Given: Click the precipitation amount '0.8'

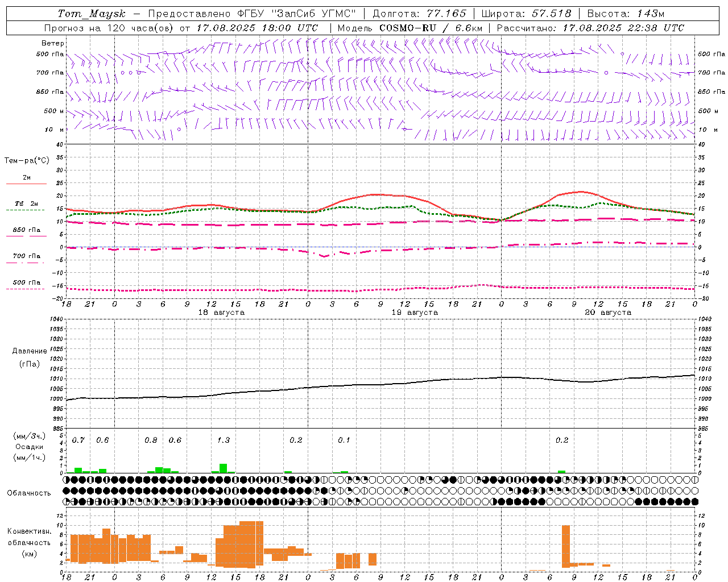Looking at the screenshot, I should pyautogui.click(x=151, y=440).
